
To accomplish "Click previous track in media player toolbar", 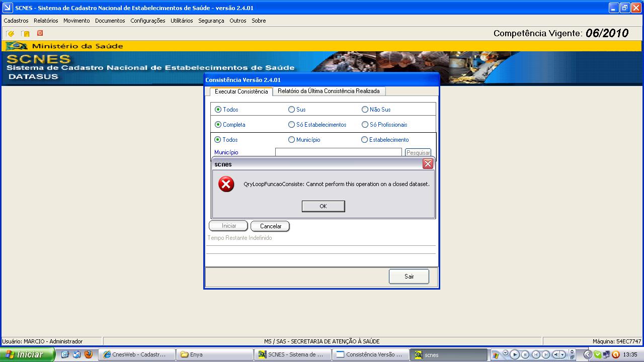I will click(x=536, y=354).
